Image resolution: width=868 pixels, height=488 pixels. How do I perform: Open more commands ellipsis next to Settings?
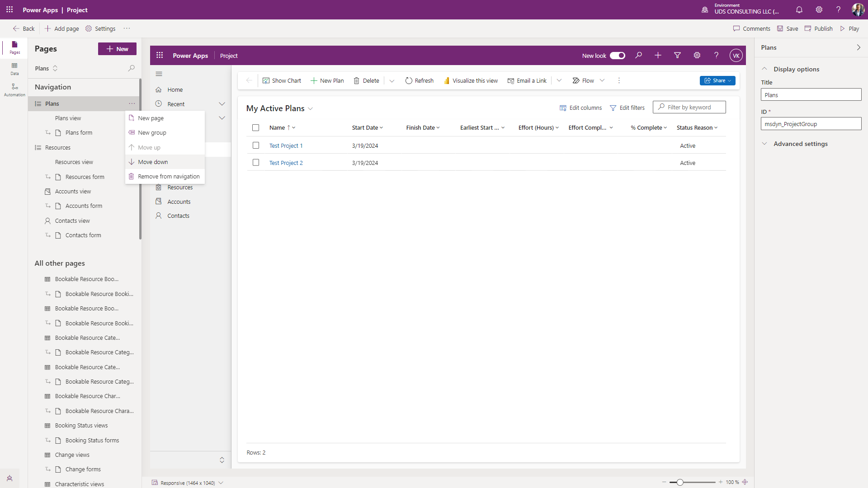[x=127, y=28]
